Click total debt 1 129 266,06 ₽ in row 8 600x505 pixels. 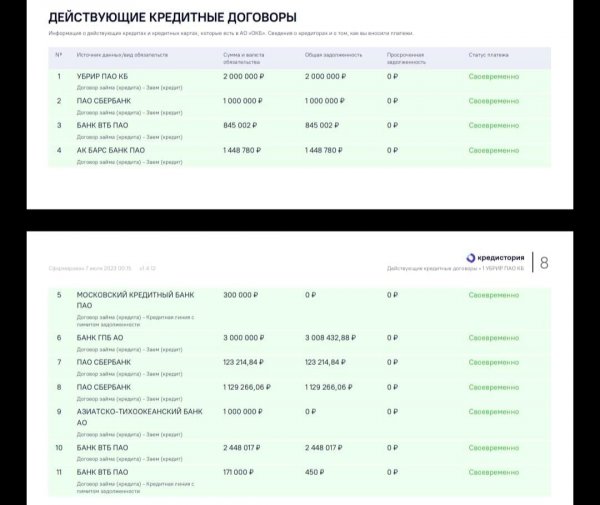point(329,387)
